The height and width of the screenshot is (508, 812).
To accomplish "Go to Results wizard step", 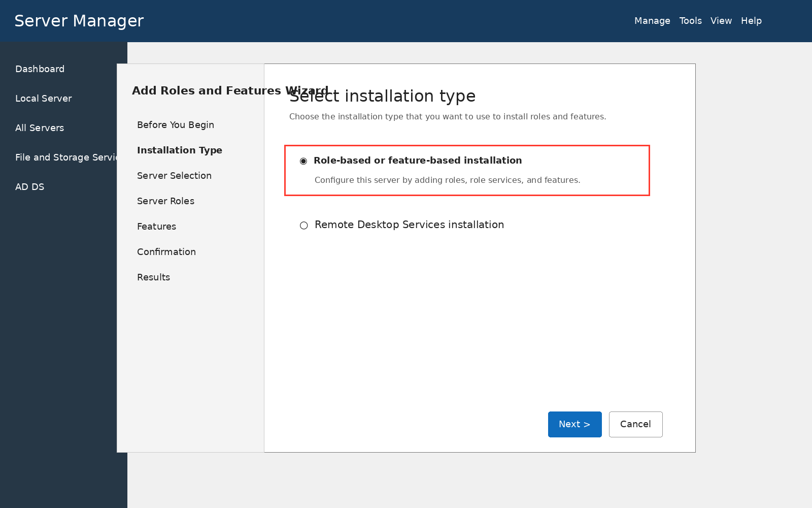I will pyautogui.click(x=153, y=277).
